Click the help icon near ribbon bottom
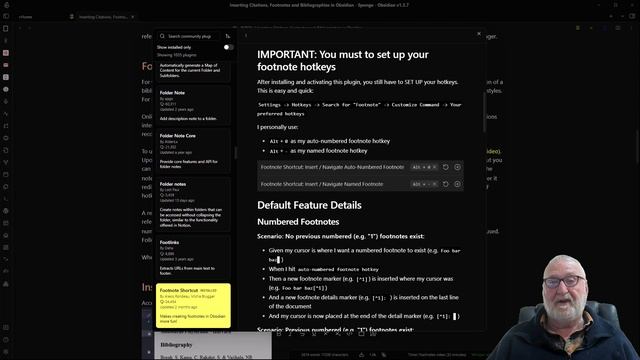This screenshot has width=640, height=360. click(6, 340)
